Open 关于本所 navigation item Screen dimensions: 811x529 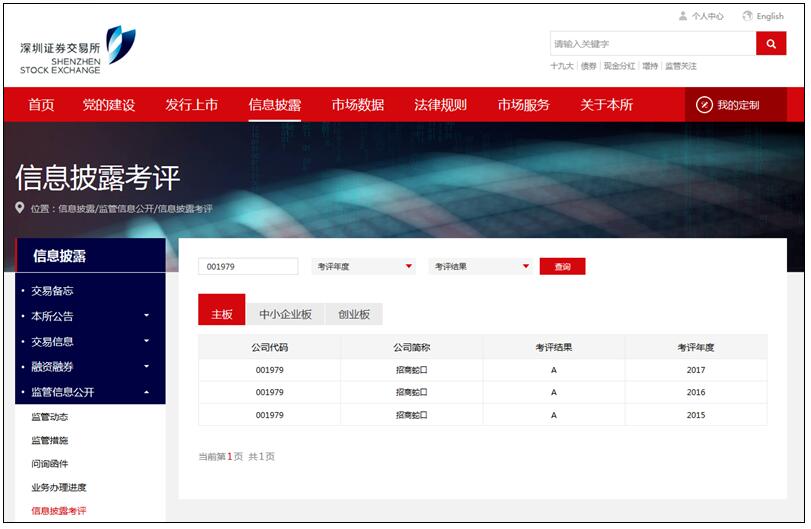pos(607,105)
